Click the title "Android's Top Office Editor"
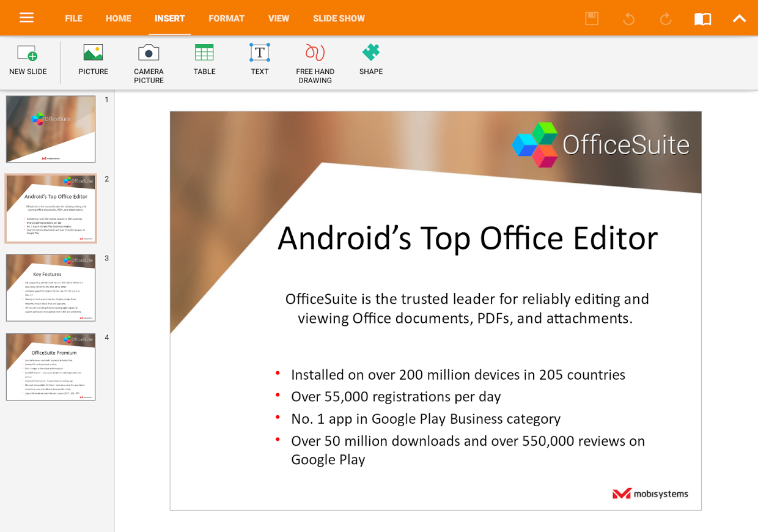The image size is (758, 532). pyautogui.click(x=468, y=238)
